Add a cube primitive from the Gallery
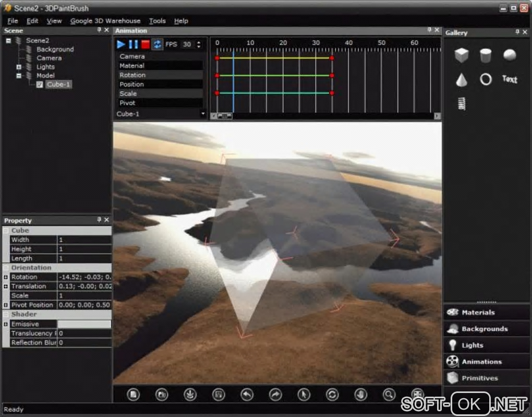The width and height of the screenshot is (532, 417). pos(462,55)
